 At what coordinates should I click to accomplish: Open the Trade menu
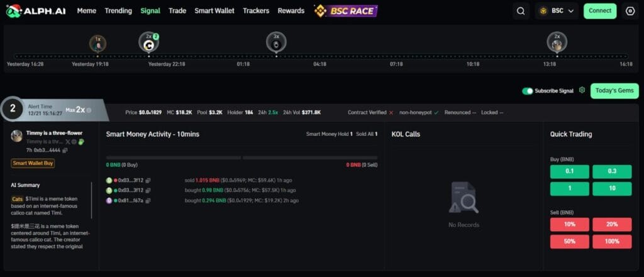(x=177, y=11)
